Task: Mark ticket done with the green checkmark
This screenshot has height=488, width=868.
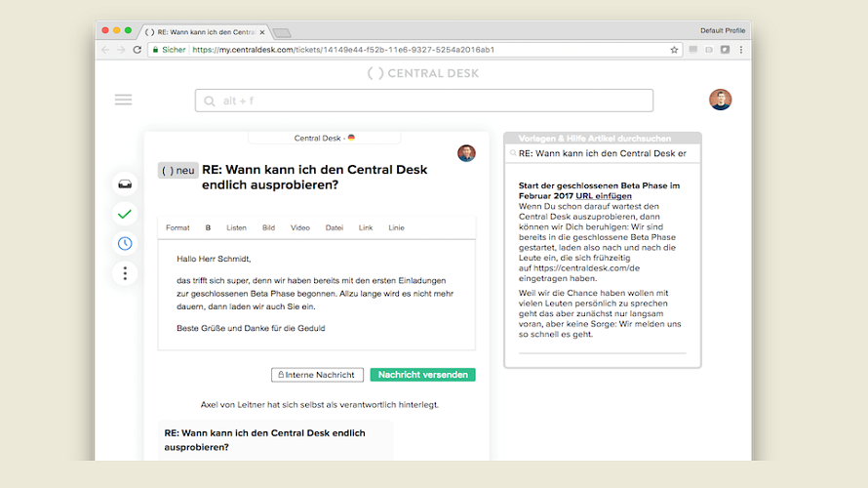Action: point(125,214)
